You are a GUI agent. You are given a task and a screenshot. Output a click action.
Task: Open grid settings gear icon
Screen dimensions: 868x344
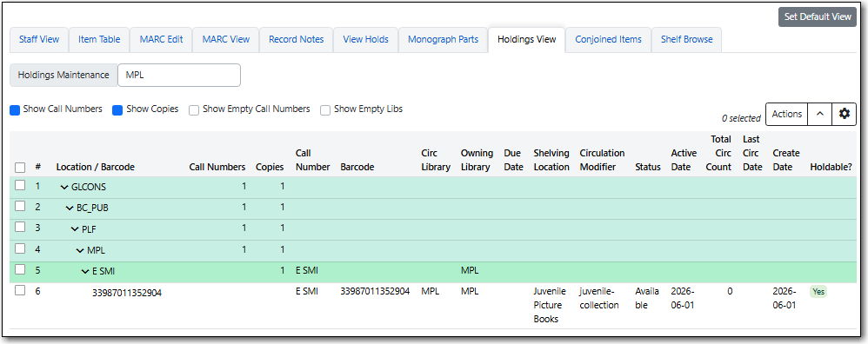[845, 114]
